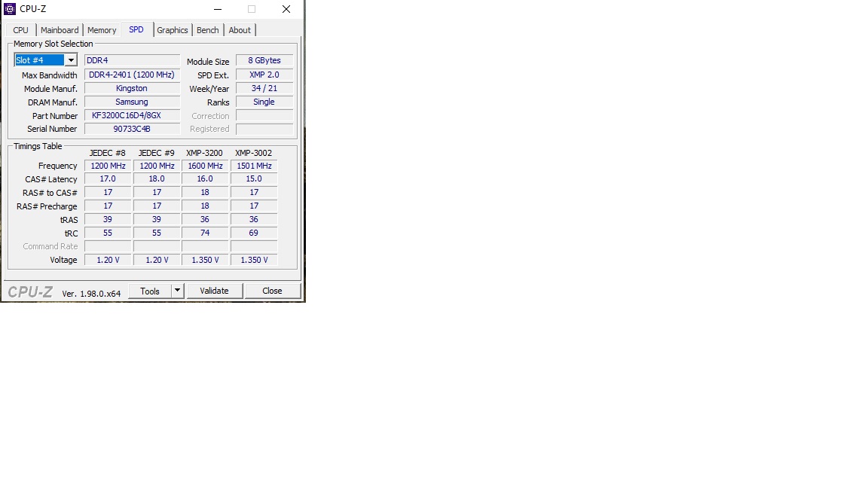868x488 pixels.
Task: Click the empty Registered field
Action: (264, 129)
